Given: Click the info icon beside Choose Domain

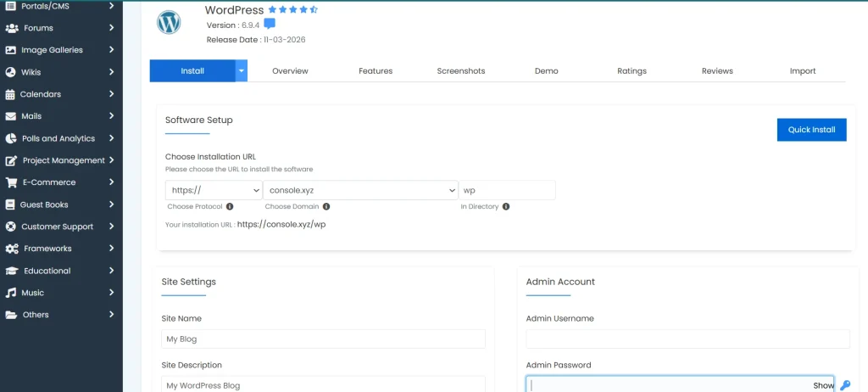Looking at the screenshot, I should tap(326, 206).
